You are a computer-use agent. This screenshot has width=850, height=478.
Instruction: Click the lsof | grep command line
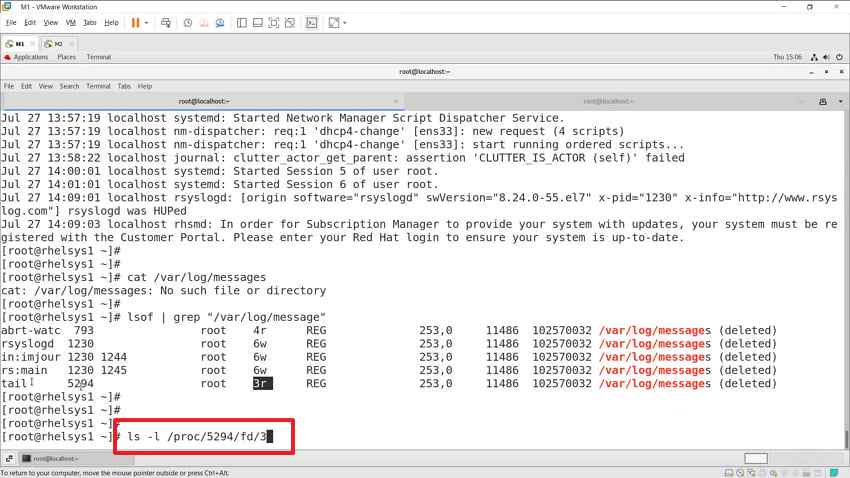coord(227,318)
